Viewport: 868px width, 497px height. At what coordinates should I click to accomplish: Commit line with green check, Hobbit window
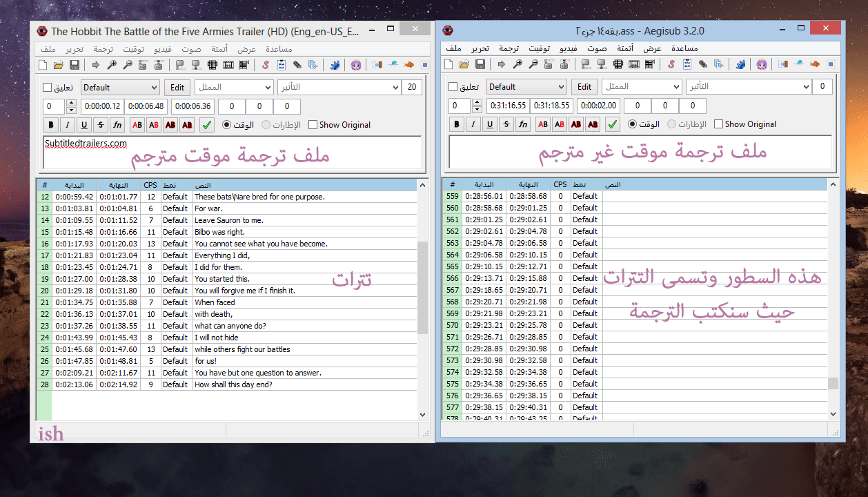point(206,125)
